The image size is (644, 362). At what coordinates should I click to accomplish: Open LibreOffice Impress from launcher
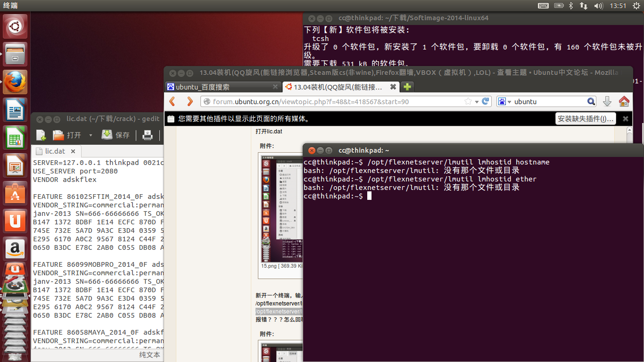(x=16, y=165)
